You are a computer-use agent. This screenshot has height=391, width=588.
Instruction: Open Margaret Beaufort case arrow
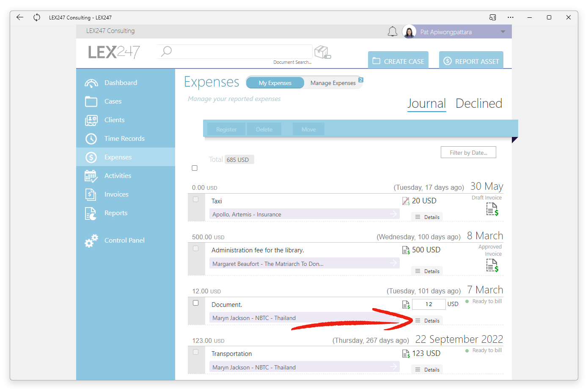393,263
